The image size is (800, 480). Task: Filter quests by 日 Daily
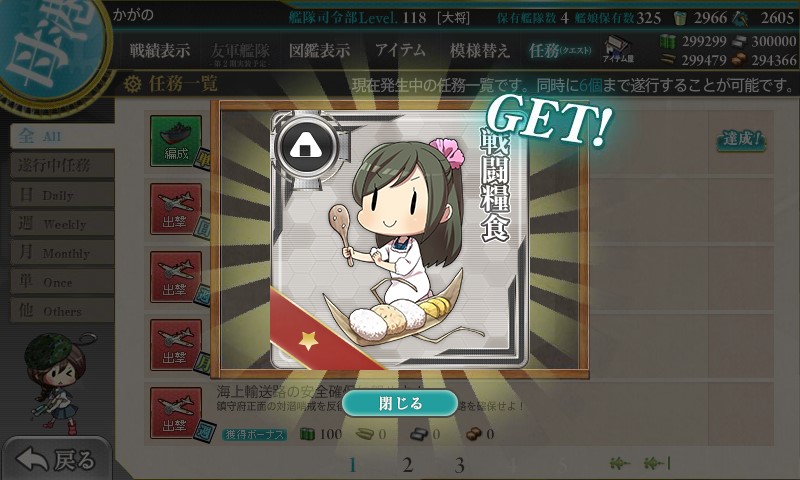click(x=61, y=195)
